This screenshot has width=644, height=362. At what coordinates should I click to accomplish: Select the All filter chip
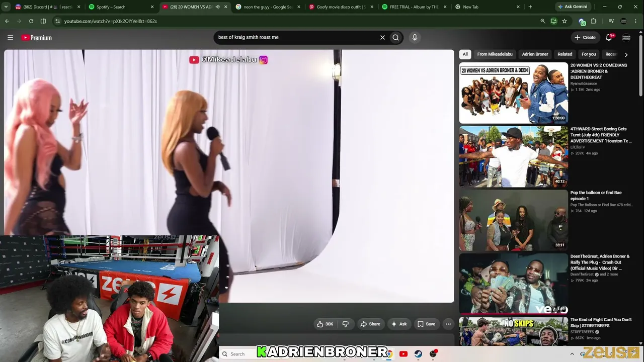click(x=465, y=54)
